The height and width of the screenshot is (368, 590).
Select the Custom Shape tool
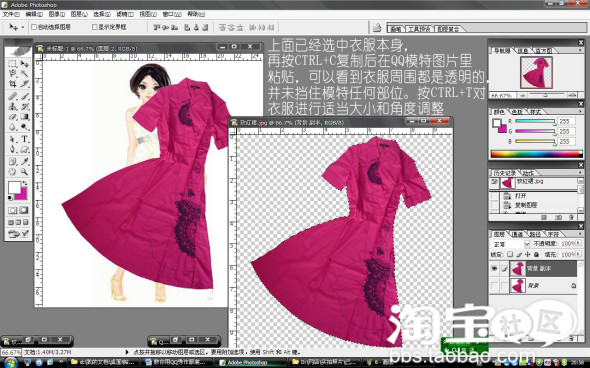tap(24, 149)
